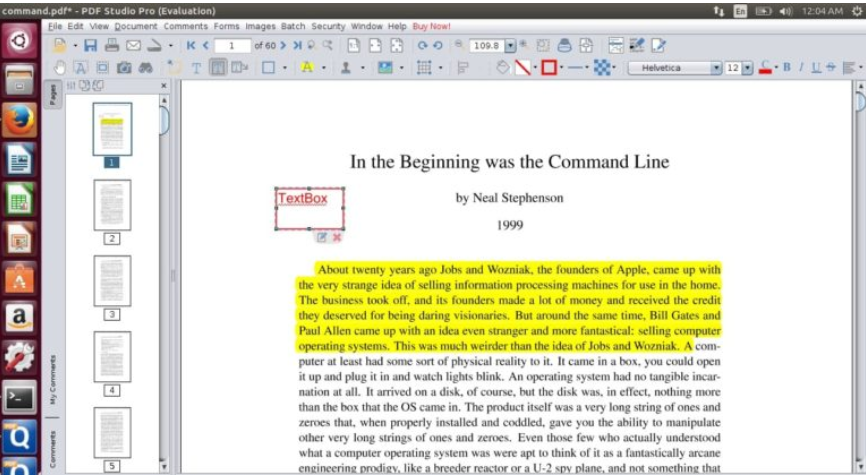Open the Forms menu
866x476 pixels.
(226, 26)
